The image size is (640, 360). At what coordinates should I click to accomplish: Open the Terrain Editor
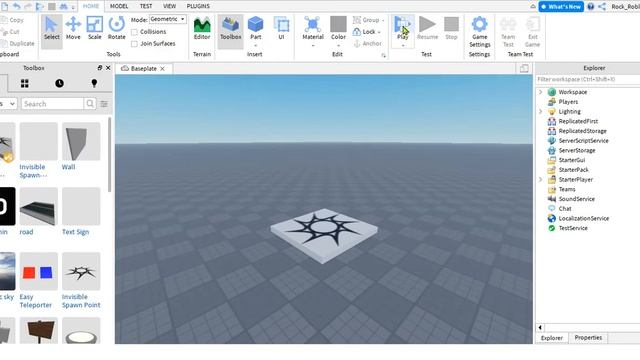202,28
